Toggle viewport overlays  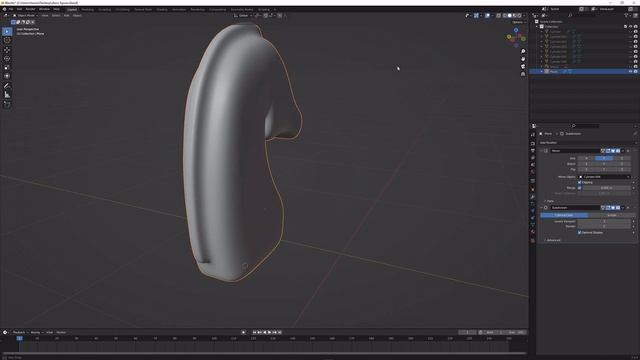tap(487, 16)
